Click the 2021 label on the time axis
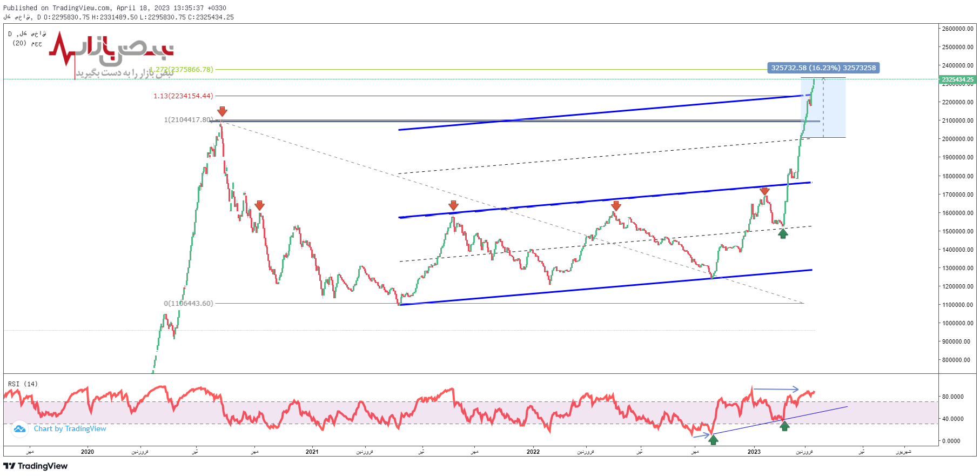The height and width of the screenshot is (476, 980). [x=312, y=452]
